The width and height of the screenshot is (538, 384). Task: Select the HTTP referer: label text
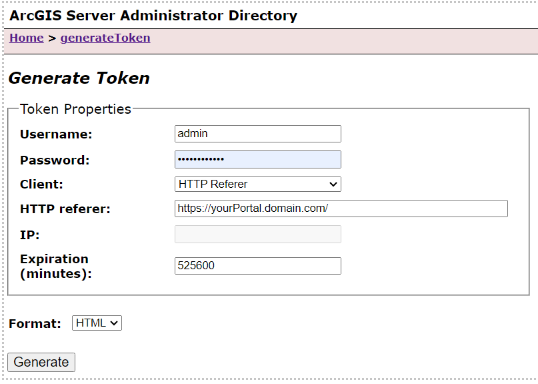click(65, 209)
